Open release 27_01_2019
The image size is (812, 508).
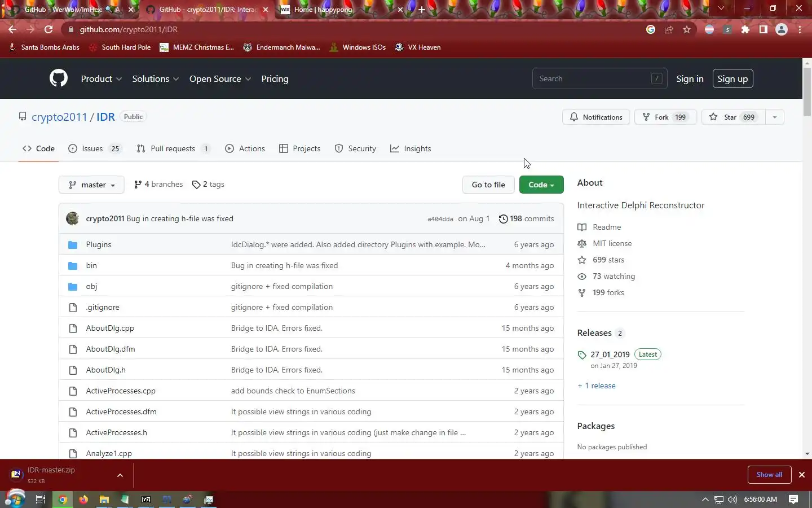pos(610,354)
